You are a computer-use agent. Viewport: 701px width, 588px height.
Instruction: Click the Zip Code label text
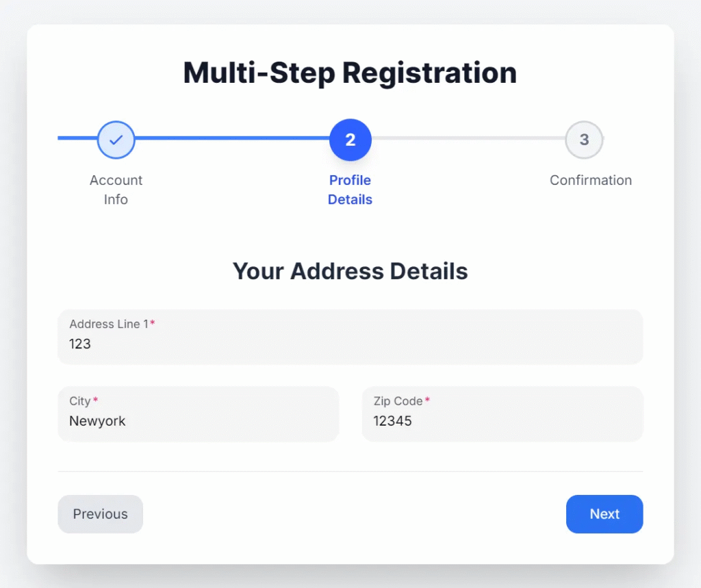tap(398, 401)
